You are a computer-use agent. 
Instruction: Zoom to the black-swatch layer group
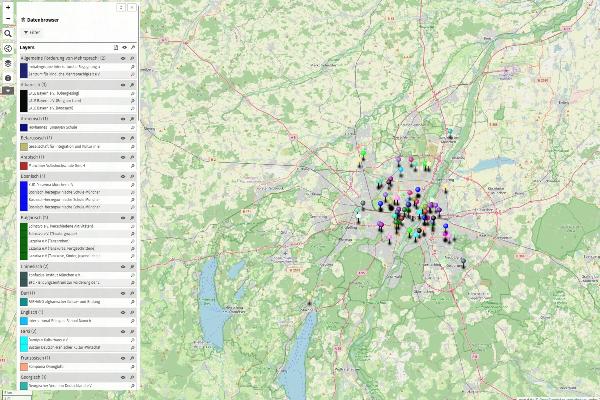tap(132, 85)
